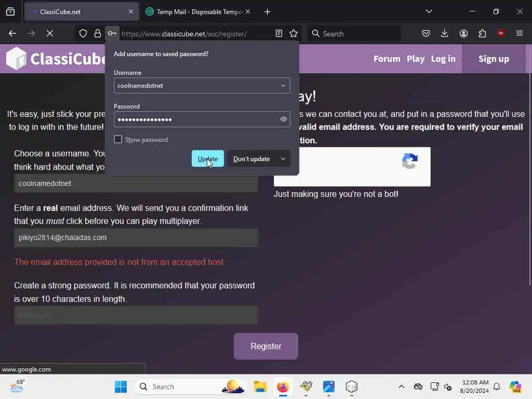Open the Downloads panel
The image size is (532, 399).
click(x=445, y=33)
